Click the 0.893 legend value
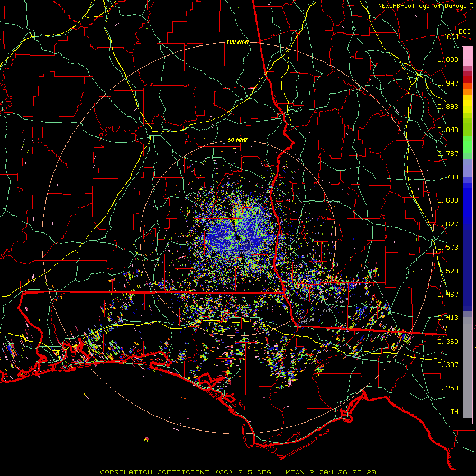Image resolution: width=476 pixels, height=476 pixels. pyautogui.click(x=448, y=106)
